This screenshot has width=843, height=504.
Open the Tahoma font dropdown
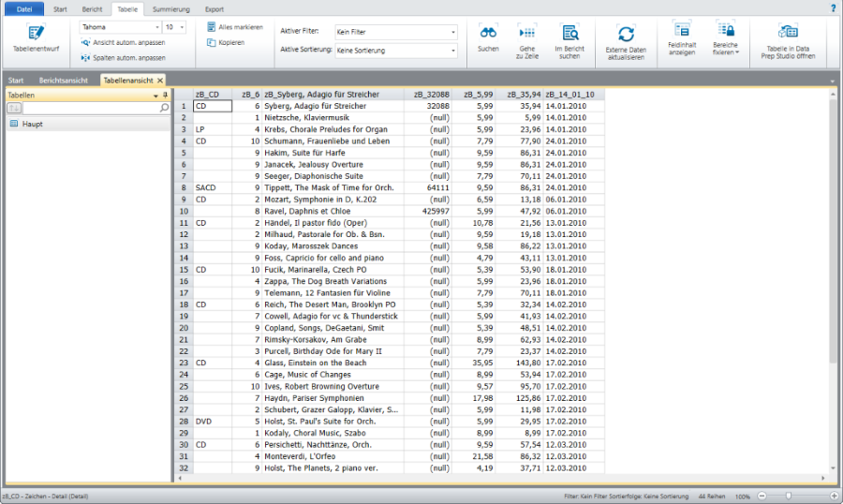pyautogui.click(x=156, y=28)
